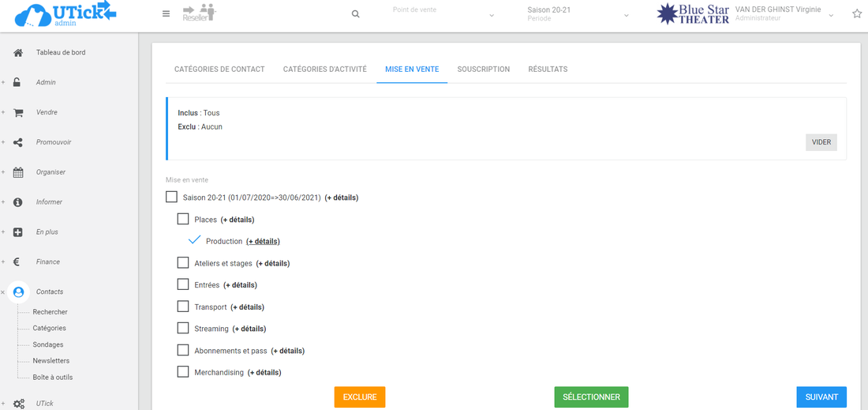Click the Organiser calendar icon
Viewport: 868px width, 410px height.
[x=18, y=172]
